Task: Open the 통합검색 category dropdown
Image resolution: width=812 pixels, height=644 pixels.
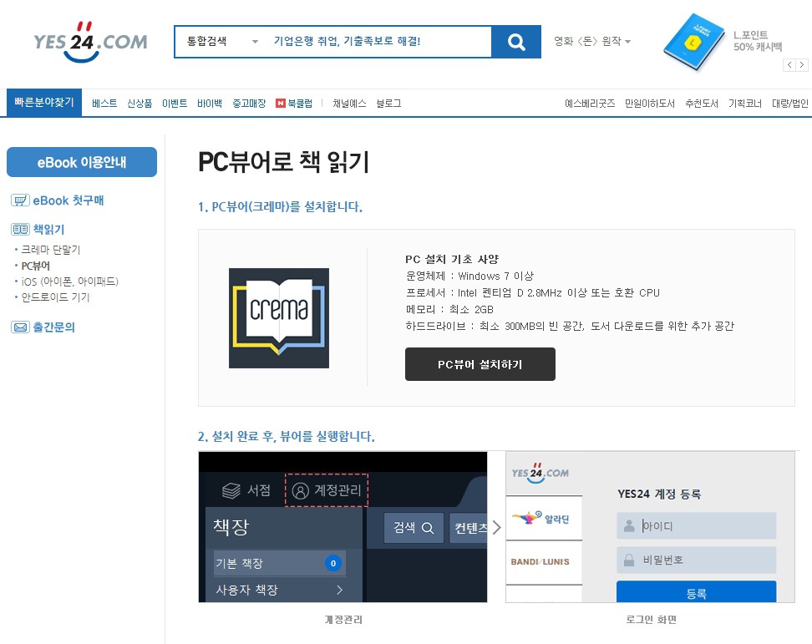Action: [x=221, y=42]
